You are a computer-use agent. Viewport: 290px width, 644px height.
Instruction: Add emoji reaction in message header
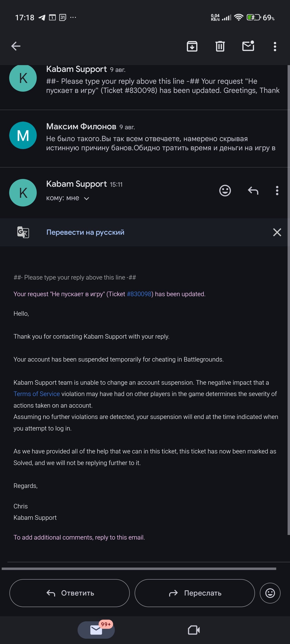click(x=225, y=191)
